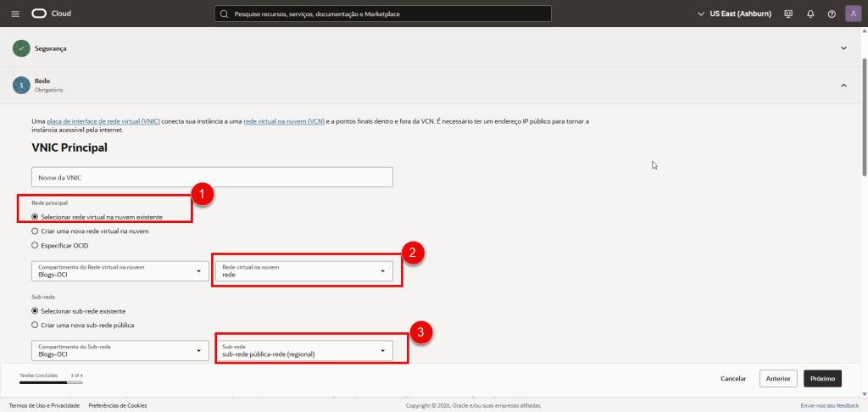Image resolution: width=868 pixels, height=412 pixels.
Task: Click the Rede step number icon
Action: coord(21,86)
